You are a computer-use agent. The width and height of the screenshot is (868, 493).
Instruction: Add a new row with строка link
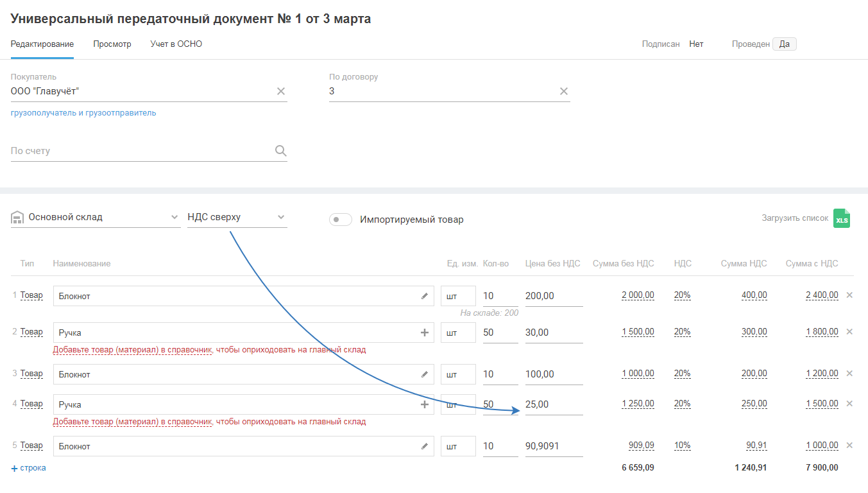click(29, 468)
